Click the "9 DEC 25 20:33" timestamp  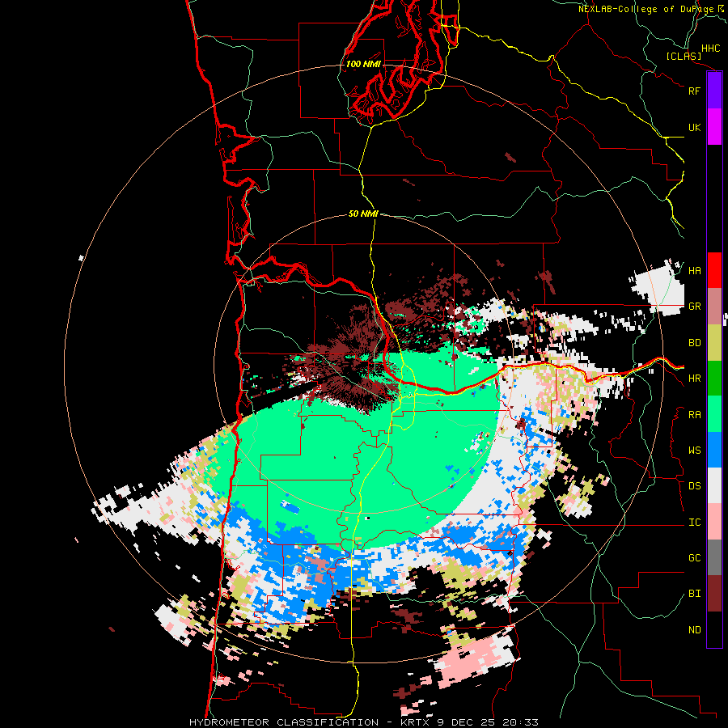coord(488,722)
